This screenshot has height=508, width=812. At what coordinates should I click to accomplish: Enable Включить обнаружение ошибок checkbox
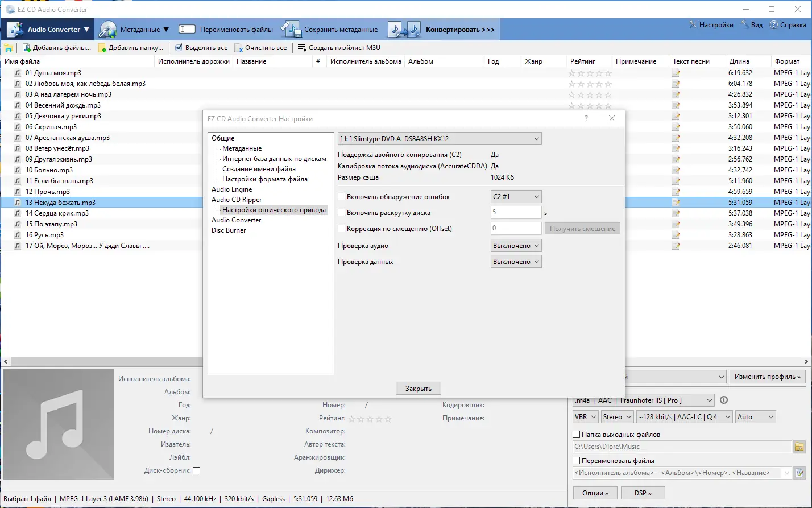342,197
